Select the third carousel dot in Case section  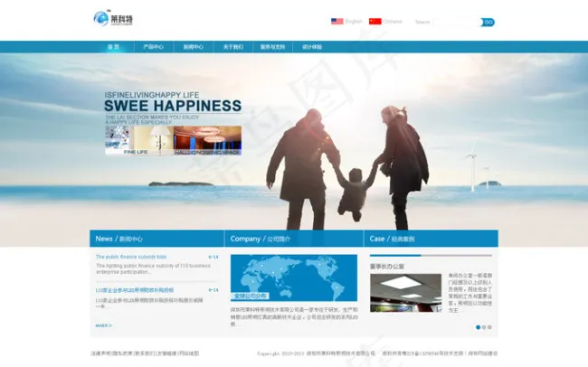tap(490, 326)
